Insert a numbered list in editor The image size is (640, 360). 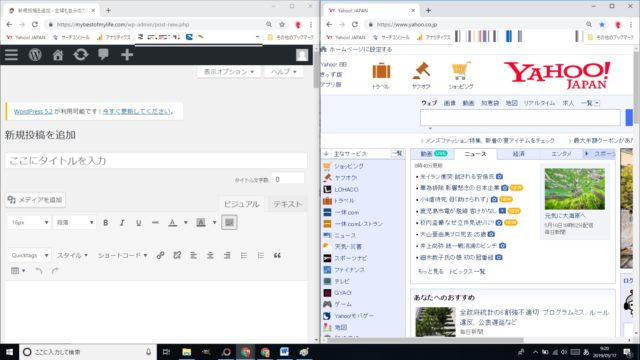260,255
